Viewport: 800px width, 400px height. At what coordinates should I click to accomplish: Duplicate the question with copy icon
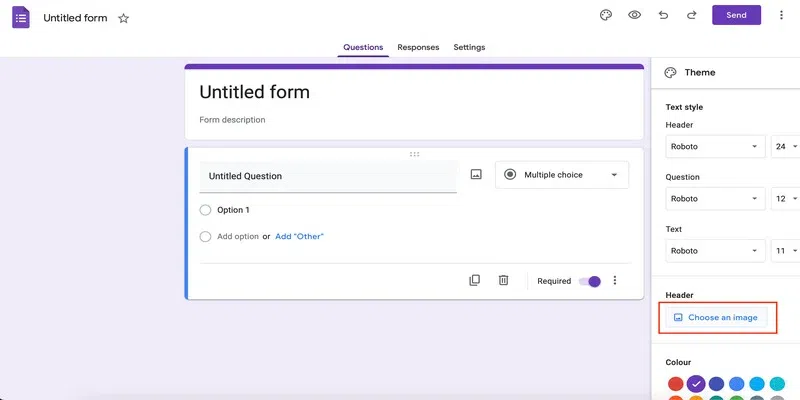tap(475, 280)
